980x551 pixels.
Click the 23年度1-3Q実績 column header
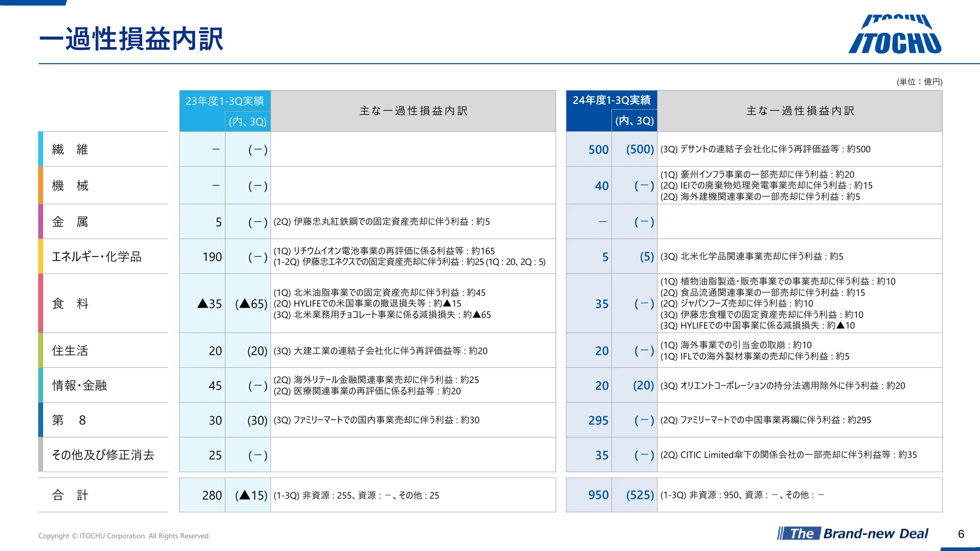224,101
